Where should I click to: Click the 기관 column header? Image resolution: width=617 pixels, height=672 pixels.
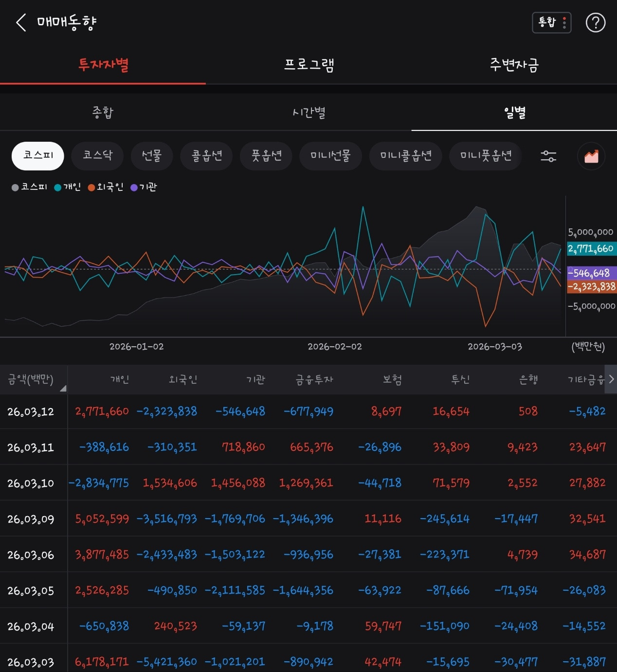click(x=256, y=379)
